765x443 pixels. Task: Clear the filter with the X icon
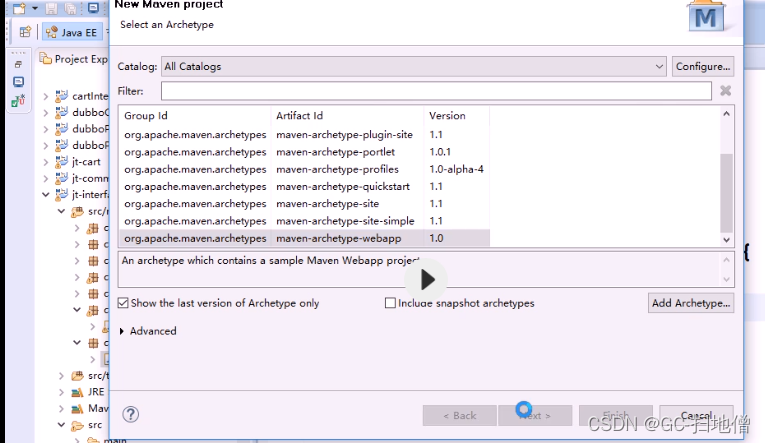725,91
